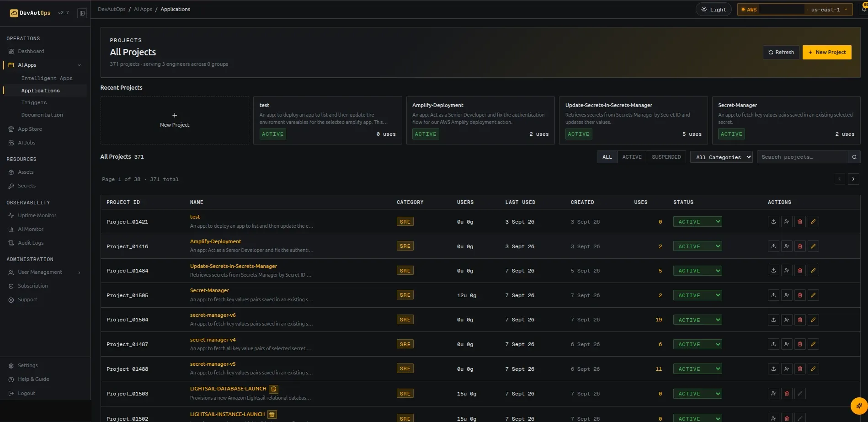
Task: Open the floating AI sparkle assistant
Action: coord(859,406)
